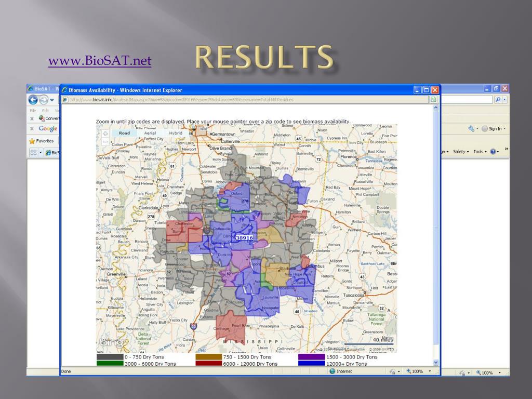532x399 pixels.
Task: Click the 40 miles scale bar
Action: 369,344
